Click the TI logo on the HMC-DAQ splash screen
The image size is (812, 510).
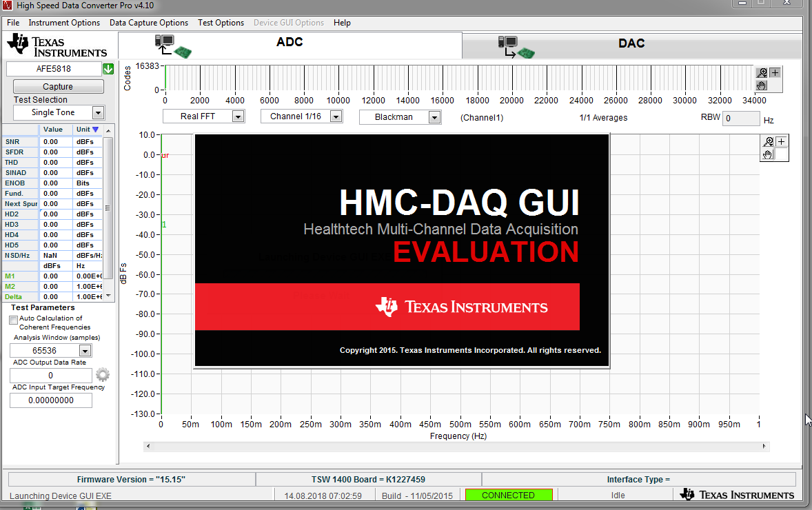461,307
